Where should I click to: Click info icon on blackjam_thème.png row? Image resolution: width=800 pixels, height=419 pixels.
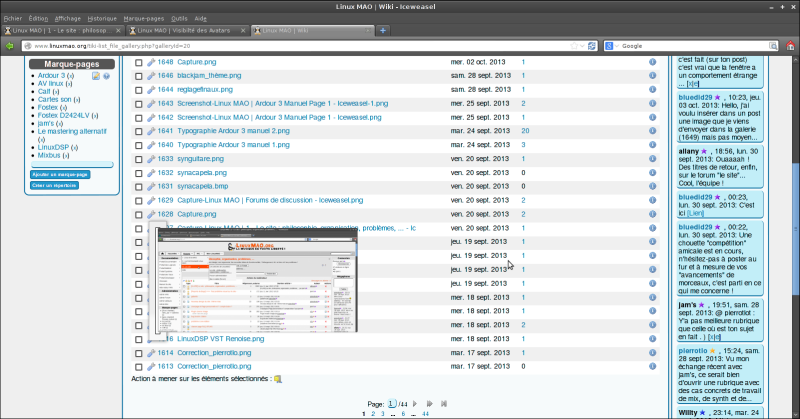(x=653, y=76)
